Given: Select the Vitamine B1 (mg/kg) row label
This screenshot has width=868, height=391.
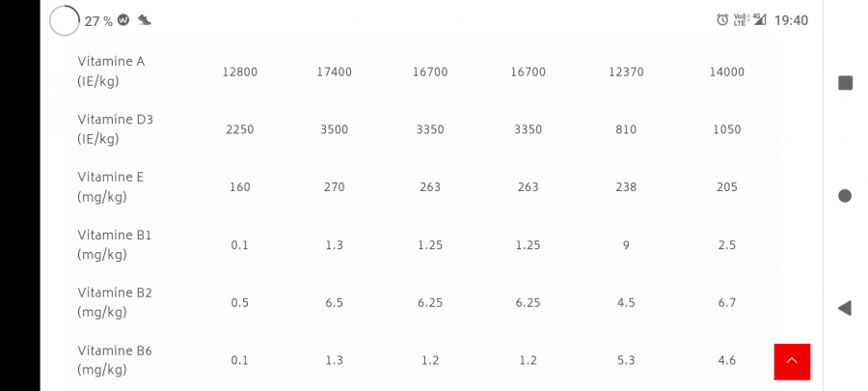Looking at the screenshot, I should [115, 245].
